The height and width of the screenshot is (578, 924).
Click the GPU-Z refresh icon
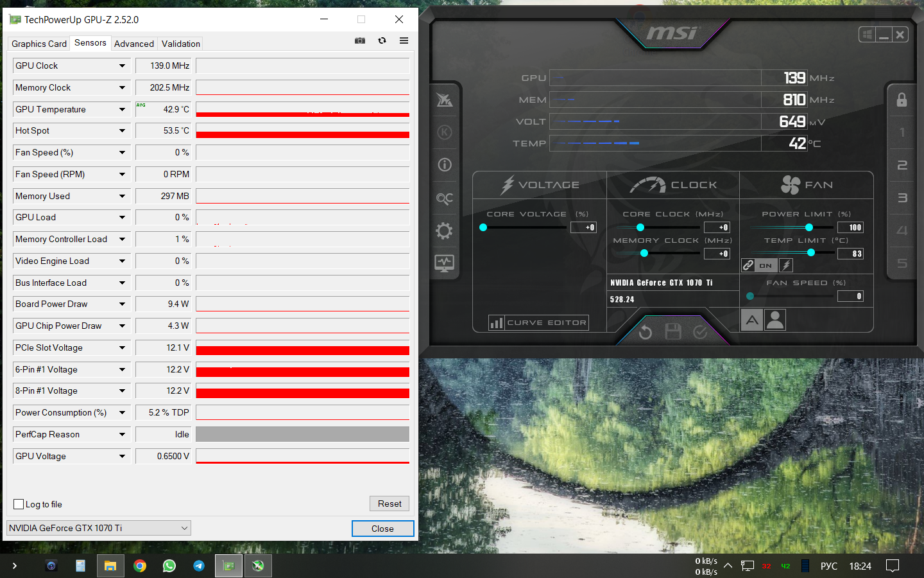tap(382, 40)
